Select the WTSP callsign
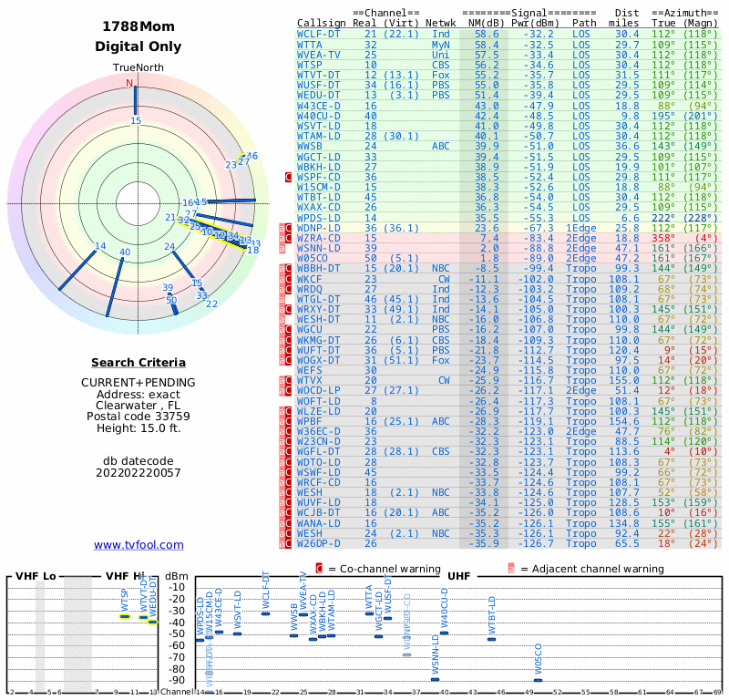This screenshot has height=700, width=729. [x=309, y=65]
